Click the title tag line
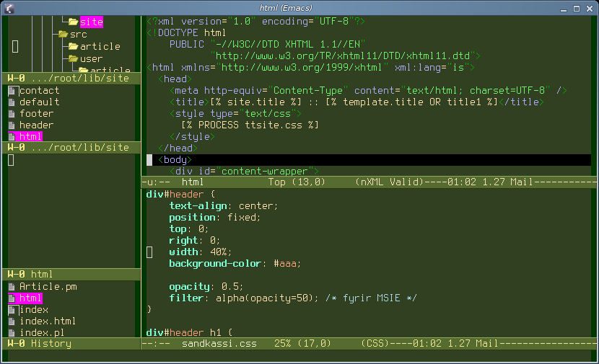The image size is (599, 364). (x=357, y=102)
